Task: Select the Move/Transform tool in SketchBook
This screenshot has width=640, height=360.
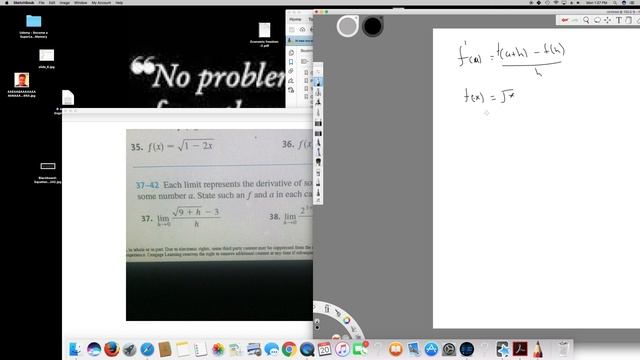Action: tap(608, 20)
